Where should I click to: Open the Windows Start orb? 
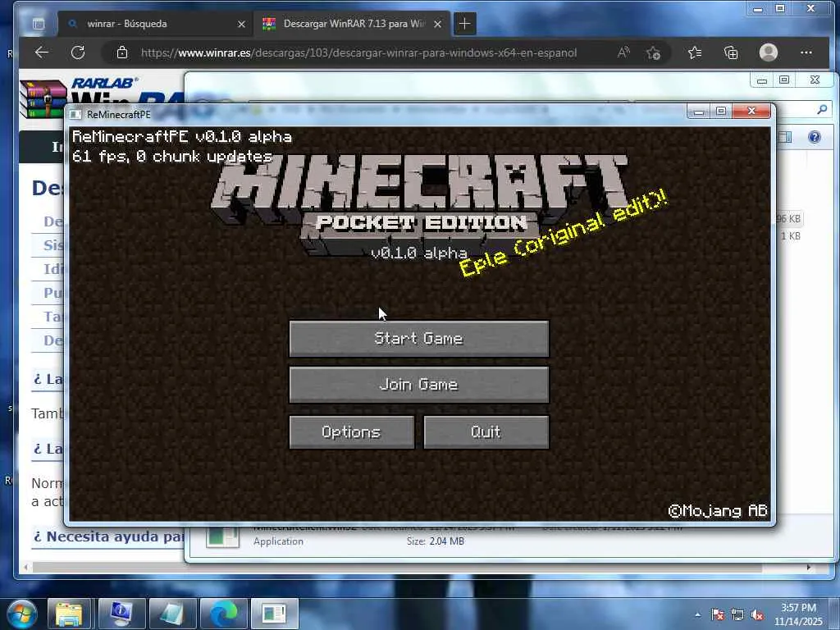pyautogui.click(x=21, y=614)
